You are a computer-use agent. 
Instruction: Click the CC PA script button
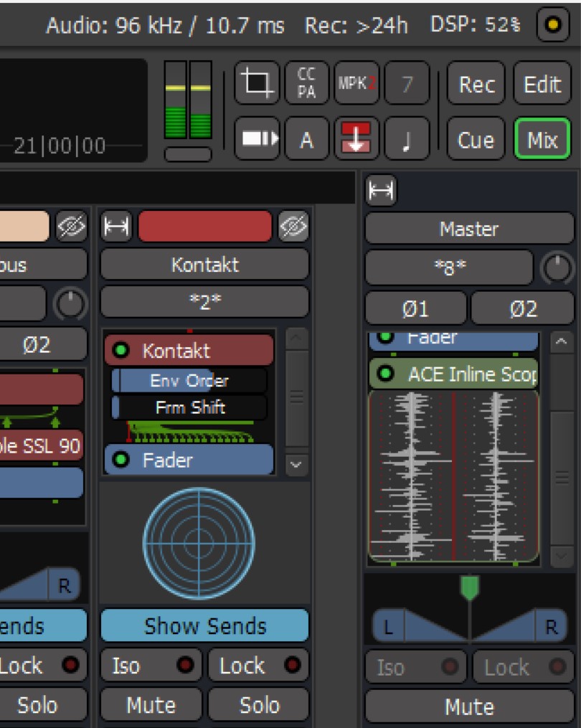click(x=306, y=83)
